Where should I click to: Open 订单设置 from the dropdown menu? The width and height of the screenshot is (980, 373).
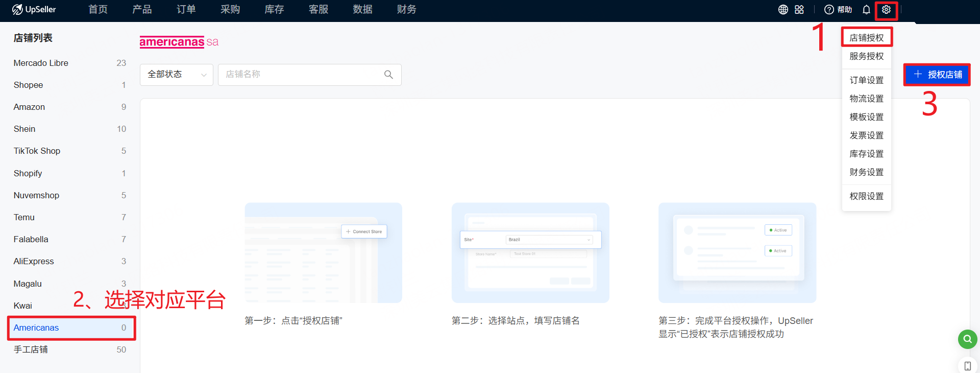(x=866, y=80)
